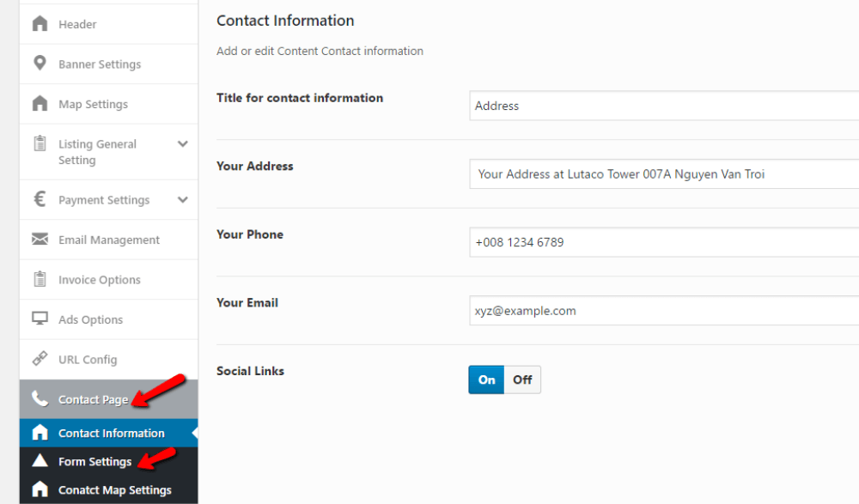The image size is (859, 504).
Task: Select the Ads Options monitor icon
Action: coord(38,319)
